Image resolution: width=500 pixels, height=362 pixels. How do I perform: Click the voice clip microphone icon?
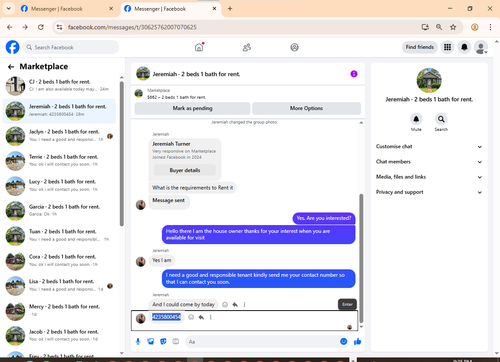pyautogui.click(x=138, y=341)
